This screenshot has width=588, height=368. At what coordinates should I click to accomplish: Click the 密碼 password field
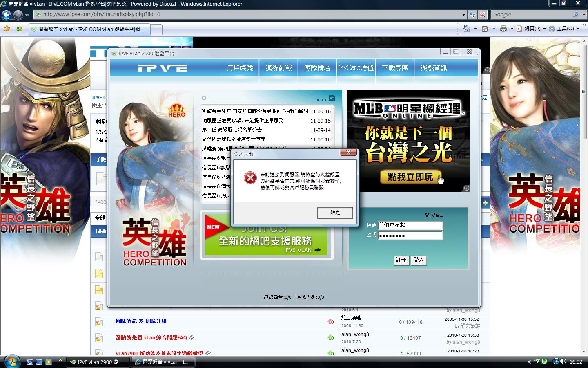click(410, 236)
